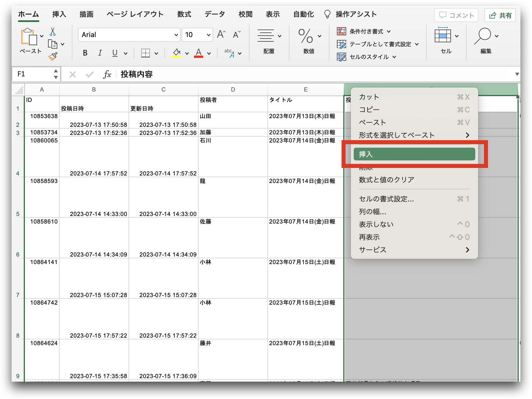This screenshot has width=532, height=399.
Task: Click the formula bar confirm checkmark
Action: coord(90,74)
